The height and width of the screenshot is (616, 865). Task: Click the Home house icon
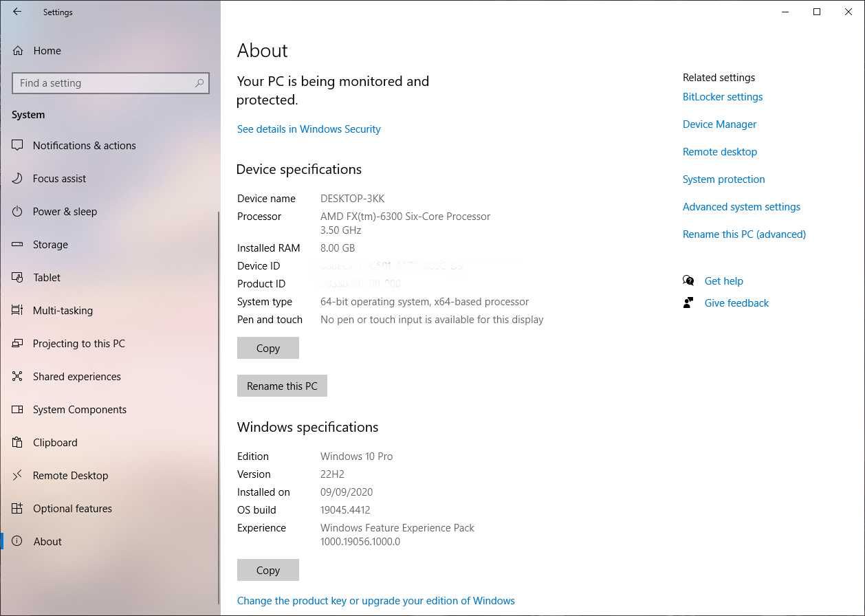coord(18,50)
